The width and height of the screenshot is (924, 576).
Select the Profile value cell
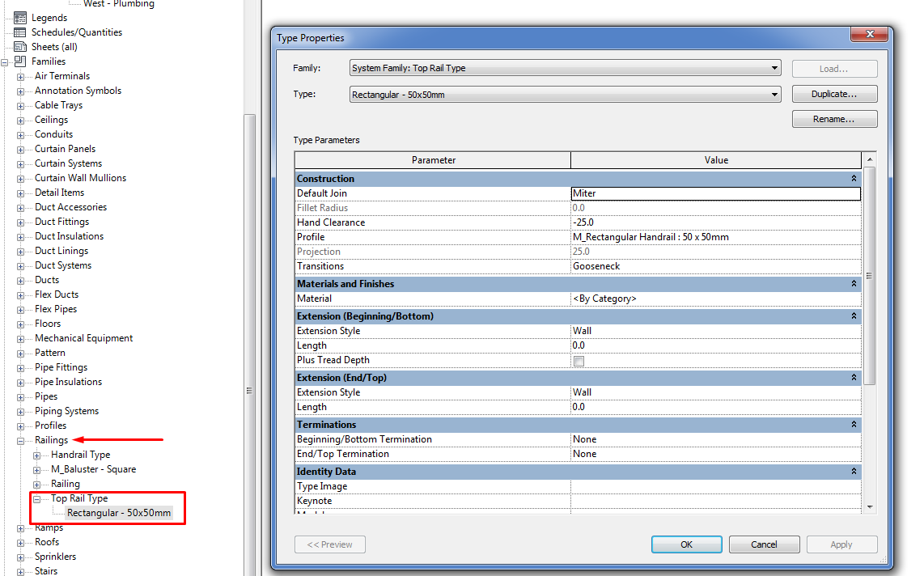coord(716,237)
